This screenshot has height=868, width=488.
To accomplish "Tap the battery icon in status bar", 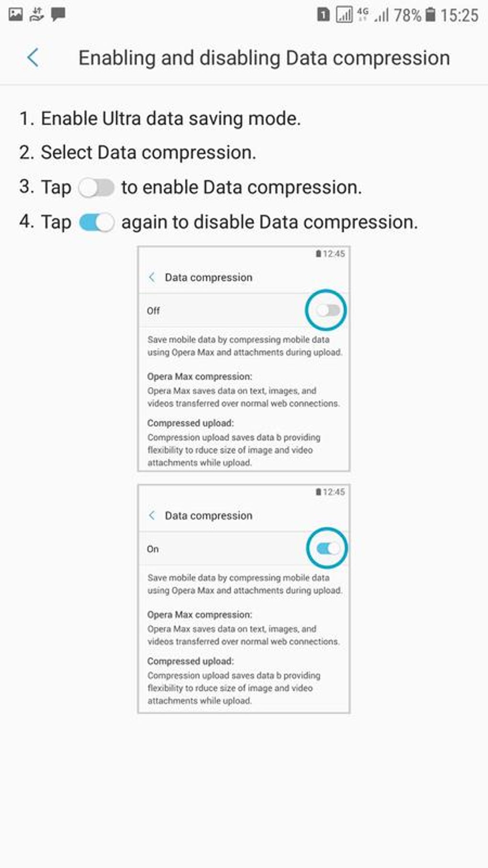I will (431, 15).
